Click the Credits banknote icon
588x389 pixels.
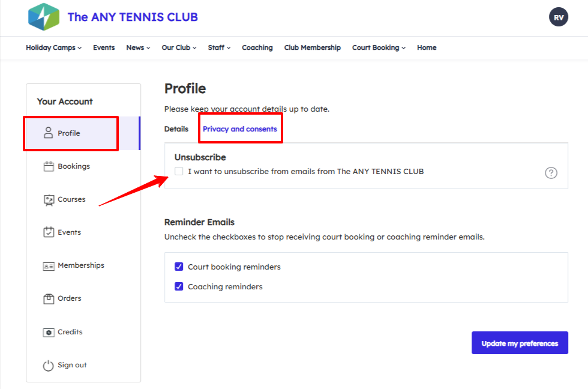[49, 332]
